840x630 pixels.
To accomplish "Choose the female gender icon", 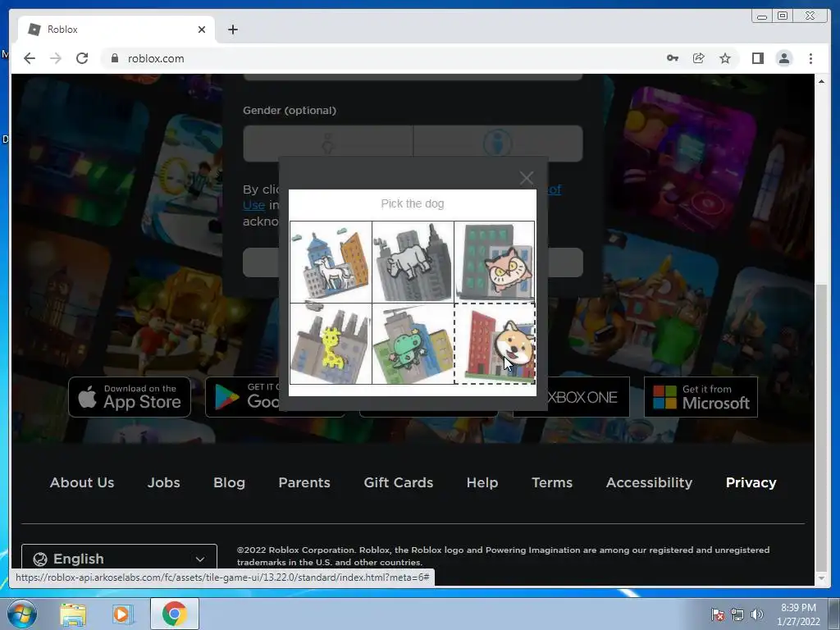I will 328,144.
